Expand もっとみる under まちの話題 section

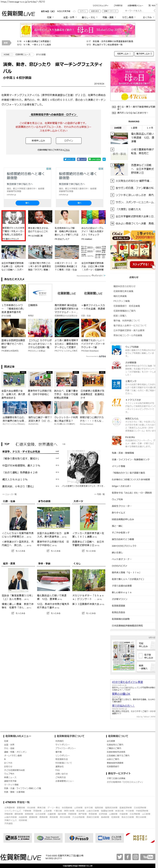[x=54, y=551]
